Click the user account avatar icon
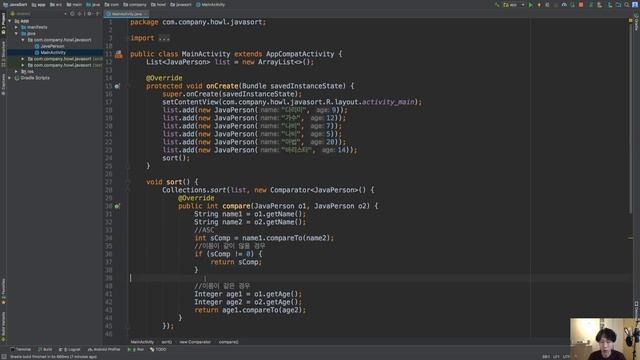This screenshot has height=360, width=640. click(x=635, y=5)
